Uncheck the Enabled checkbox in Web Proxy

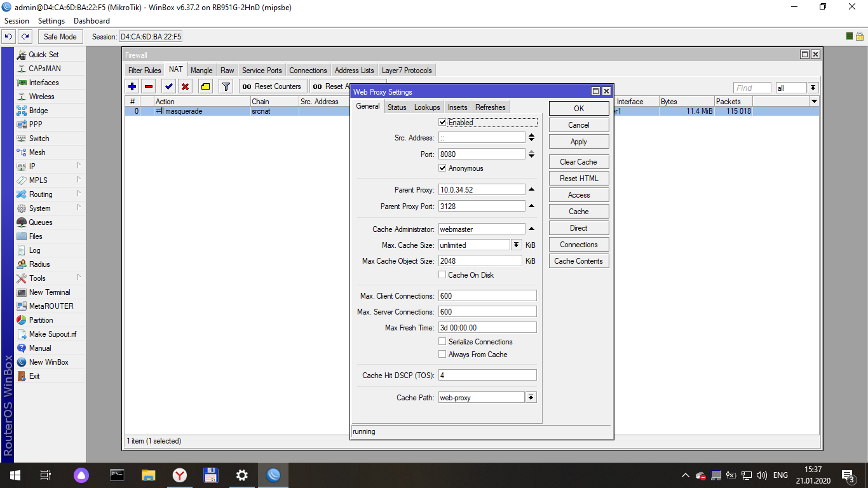[x=443, y=123]
